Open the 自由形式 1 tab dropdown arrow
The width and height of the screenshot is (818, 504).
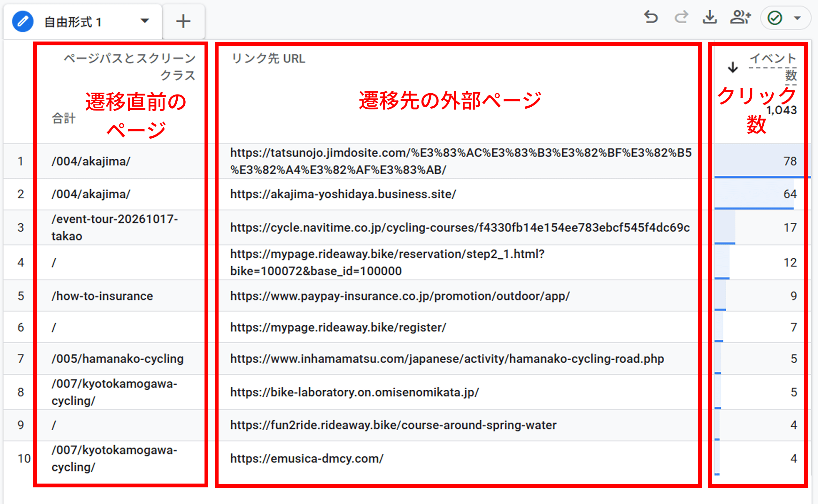[144, 21]
